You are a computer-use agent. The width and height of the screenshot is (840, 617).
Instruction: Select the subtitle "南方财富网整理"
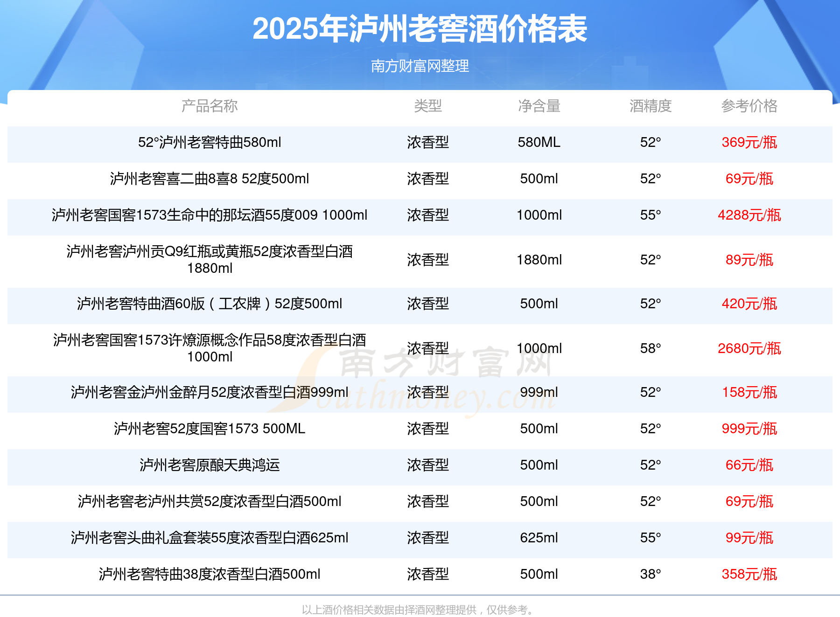point(420,66)
